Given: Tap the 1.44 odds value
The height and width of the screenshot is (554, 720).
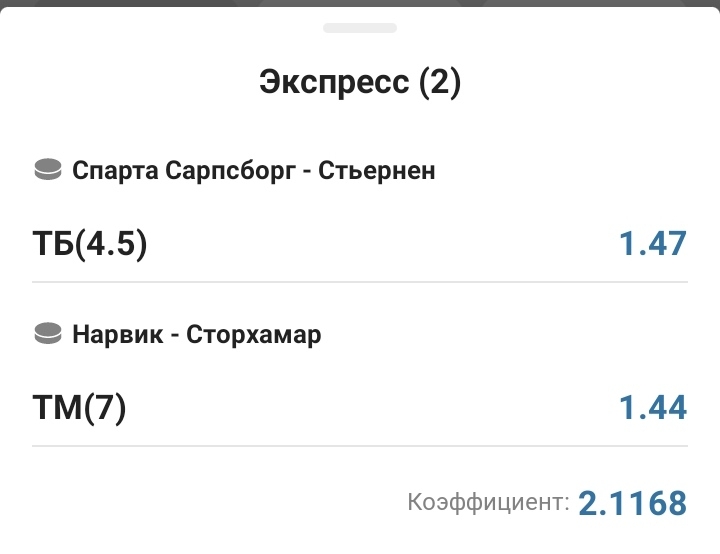Looking at the screenshot, I should click(x=653, y=407).
